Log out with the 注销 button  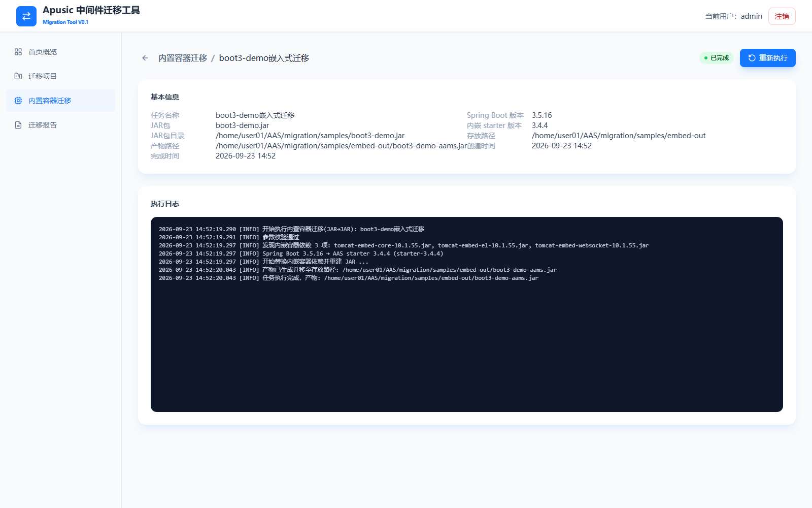(x=782, y=16)
